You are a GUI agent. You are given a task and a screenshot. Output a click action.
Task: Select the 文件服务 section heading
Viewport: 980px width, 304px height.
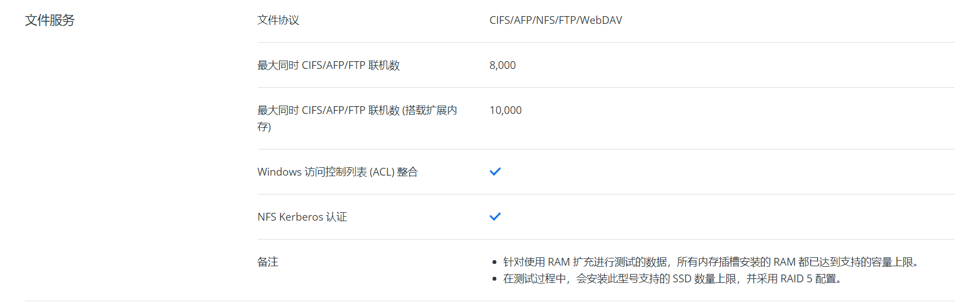click(49, 21)
